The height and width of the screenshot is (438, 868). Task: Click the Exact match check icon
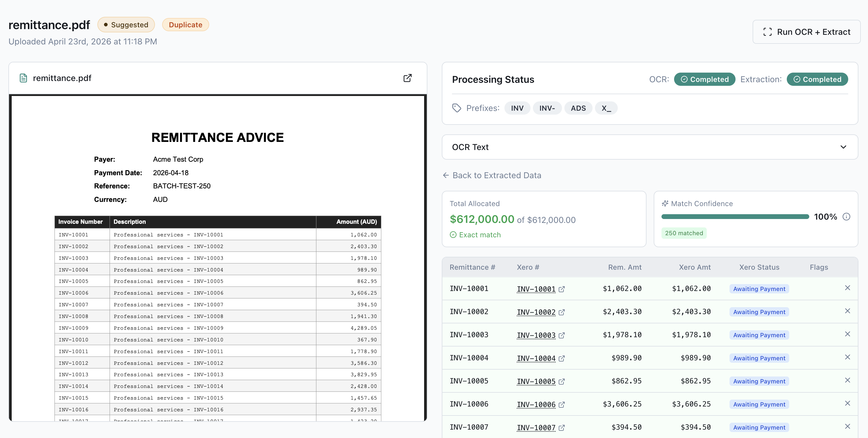(x=453, y=235)
